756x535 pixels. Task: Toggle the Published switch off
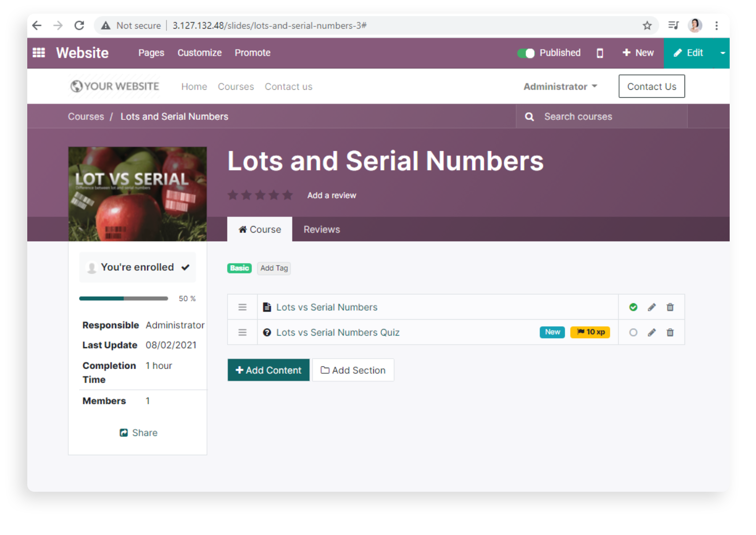pyautogui.click(x=526, y=53)
